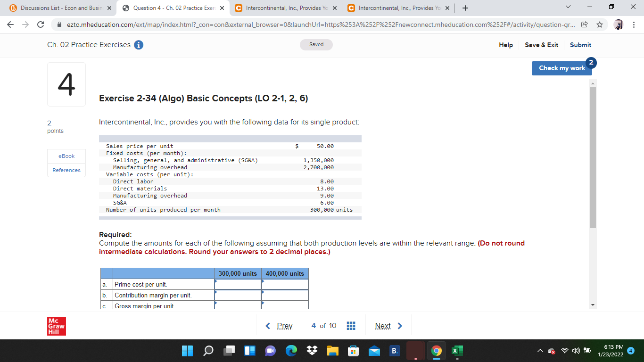
Task: Click the volume icon in the system tray
Action: (575, 351)
